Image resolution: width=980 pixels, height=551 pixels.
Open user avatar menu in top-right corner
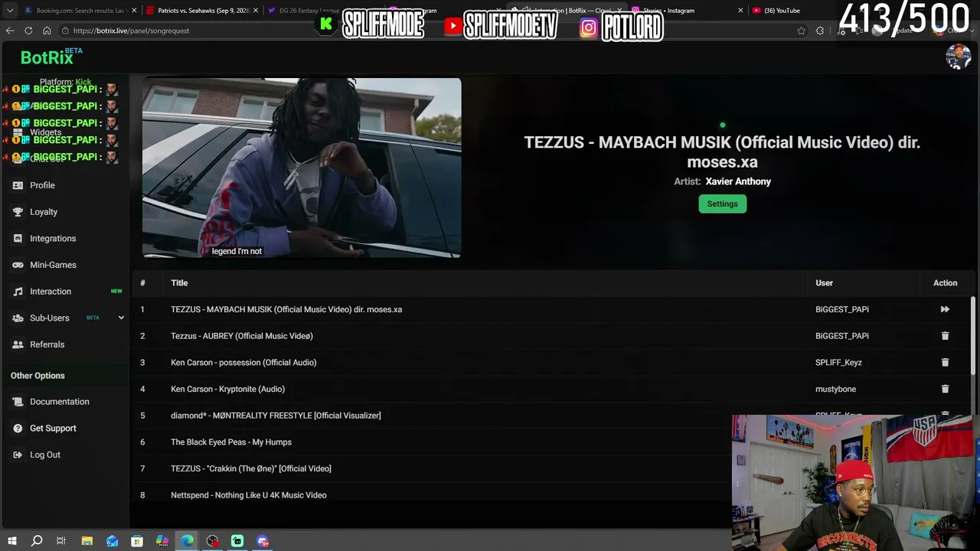pyautogui.click(x=959, y=57)
